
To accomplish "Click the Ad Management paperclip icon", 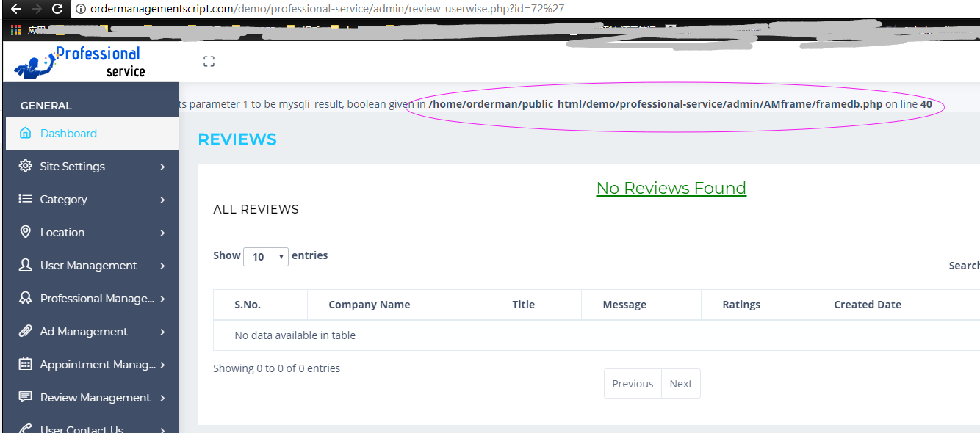I will (26, 331).
